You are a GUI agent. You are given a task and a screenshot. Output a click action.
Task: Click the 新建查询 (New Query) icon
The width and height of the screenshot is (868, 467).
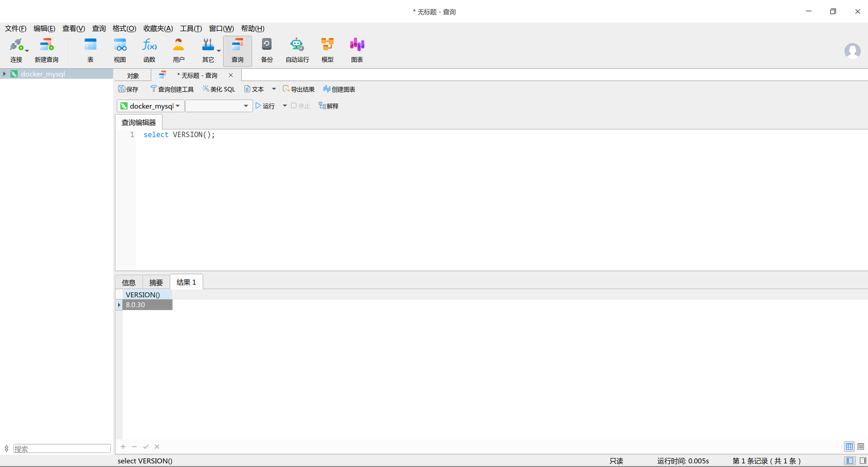(x=47, y=50)
